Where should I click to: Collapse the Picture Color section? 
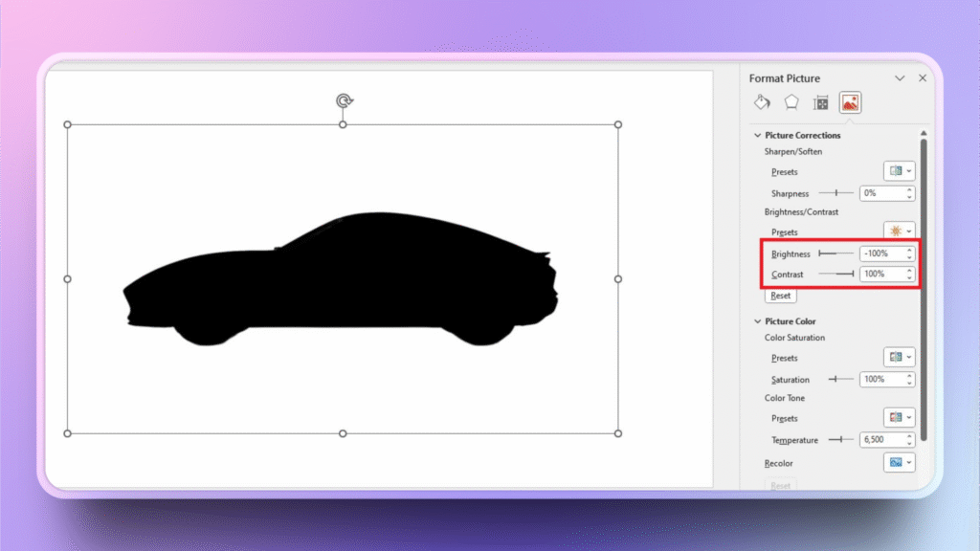pos(758,321)
